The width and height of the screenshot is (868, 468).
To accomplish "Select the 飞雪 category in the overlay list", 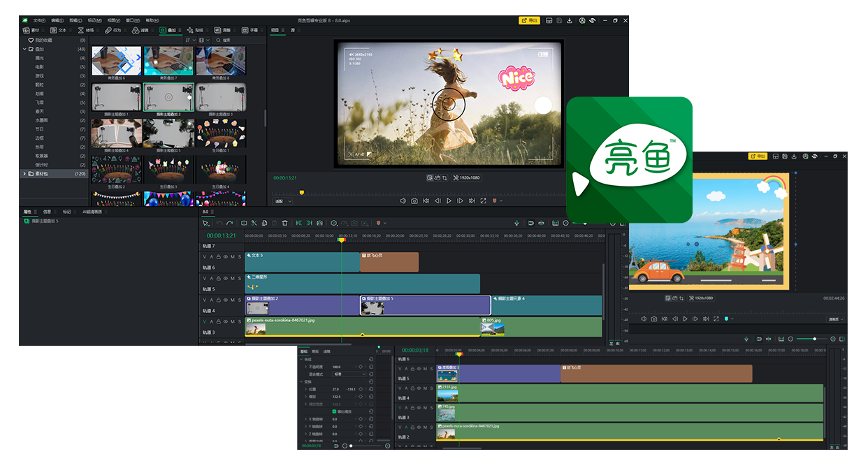I will 40,103.
